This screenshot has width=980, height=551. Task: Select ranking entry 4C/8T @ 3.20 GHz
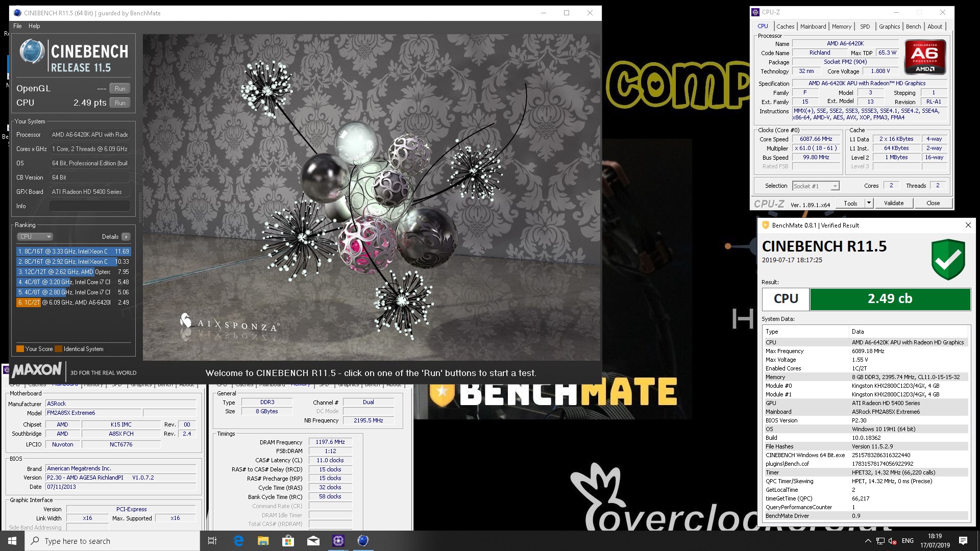coord(73,282)
